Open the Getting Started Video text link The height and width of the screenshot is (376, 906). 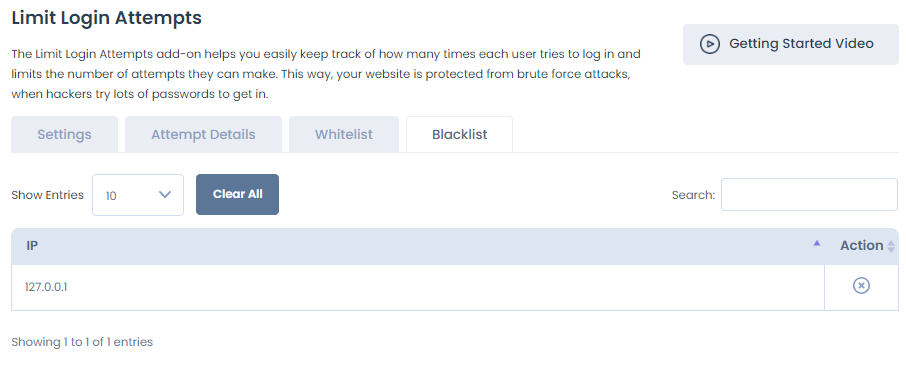801,44
